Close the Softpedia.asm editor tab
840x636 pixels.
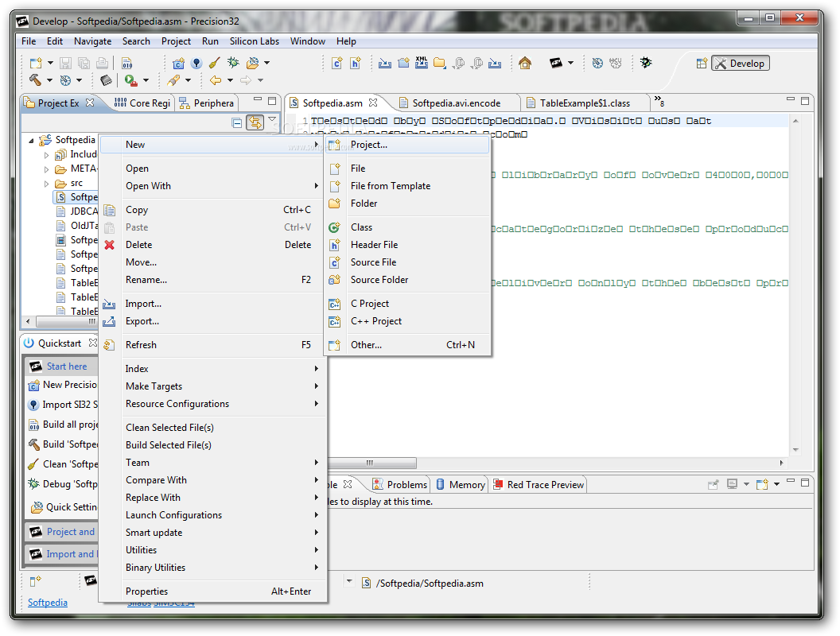[x=373, y=103]
